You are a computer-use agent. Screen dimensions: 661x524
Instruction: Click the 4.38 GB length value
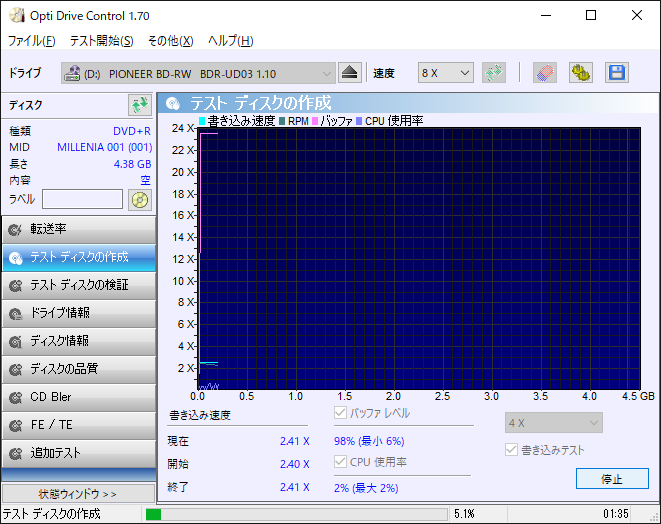tap(132, 164)
